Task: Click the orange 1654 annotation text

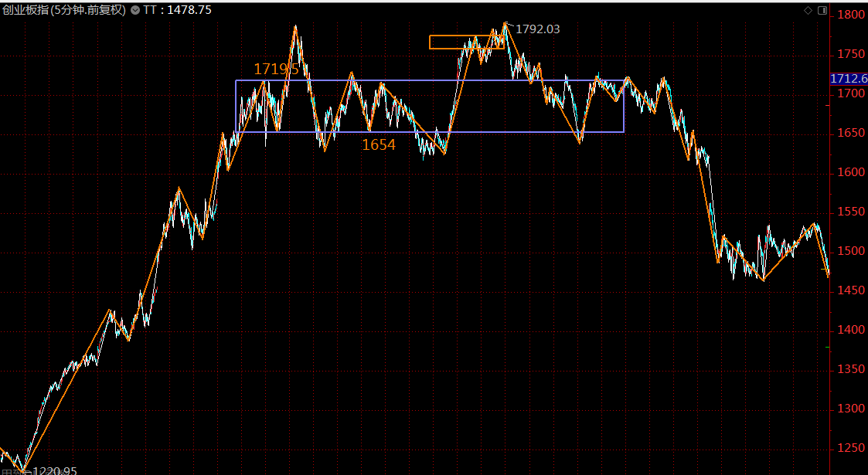Action: (x=379, y=144)
